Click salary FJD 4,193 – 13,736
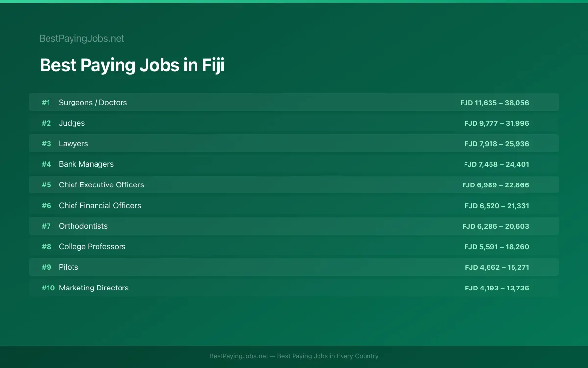 [497, 288]
